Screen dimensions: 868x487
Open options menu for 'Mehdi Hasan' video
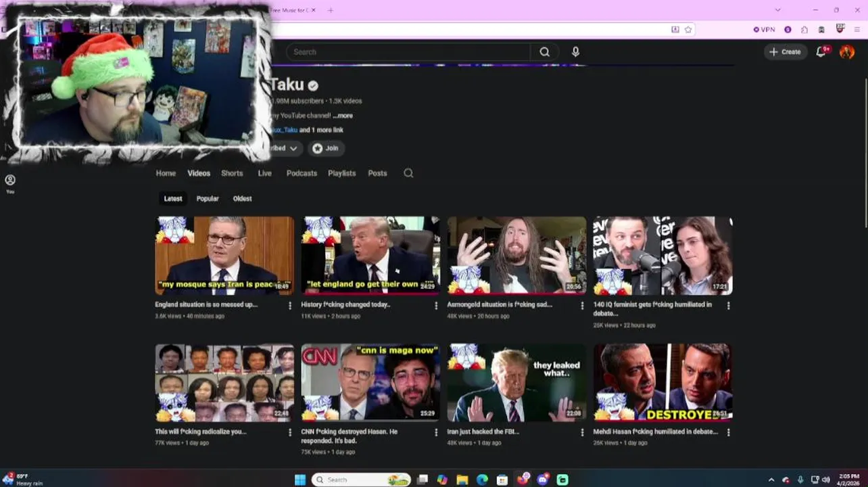(728, 432)
